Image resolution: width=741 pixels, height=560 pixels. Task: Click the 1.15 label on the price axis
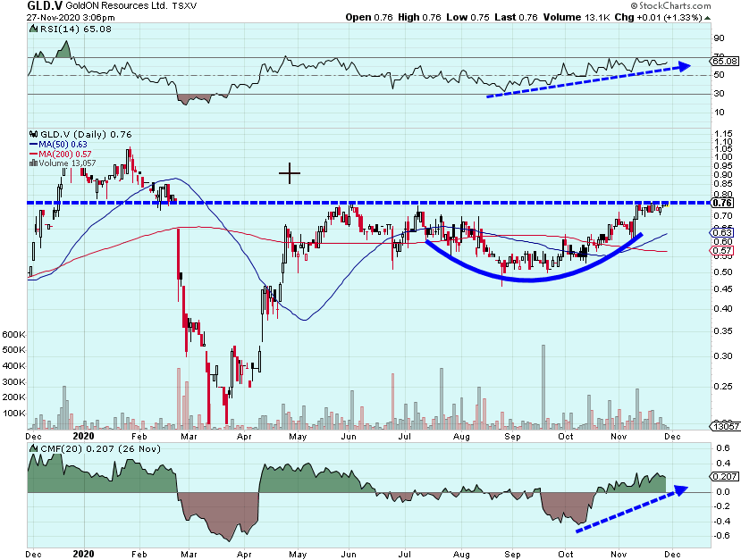tap(723, 134)
